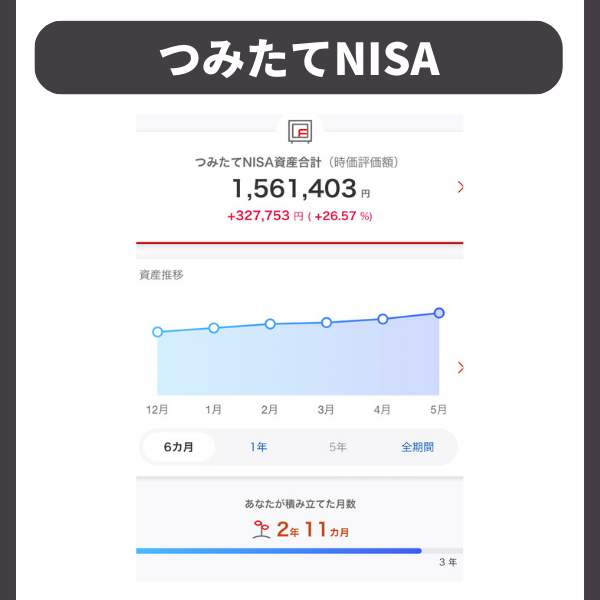
Task: Open asset details via the red chevron beside 1,561,403円
Action: coord(460,187)
